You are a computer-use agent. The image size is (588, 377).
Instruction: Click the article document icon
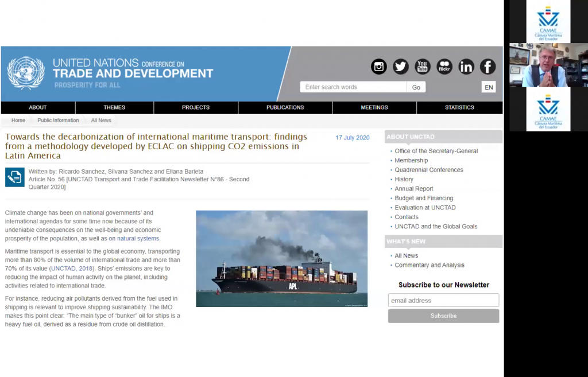(x=15, y=177)
